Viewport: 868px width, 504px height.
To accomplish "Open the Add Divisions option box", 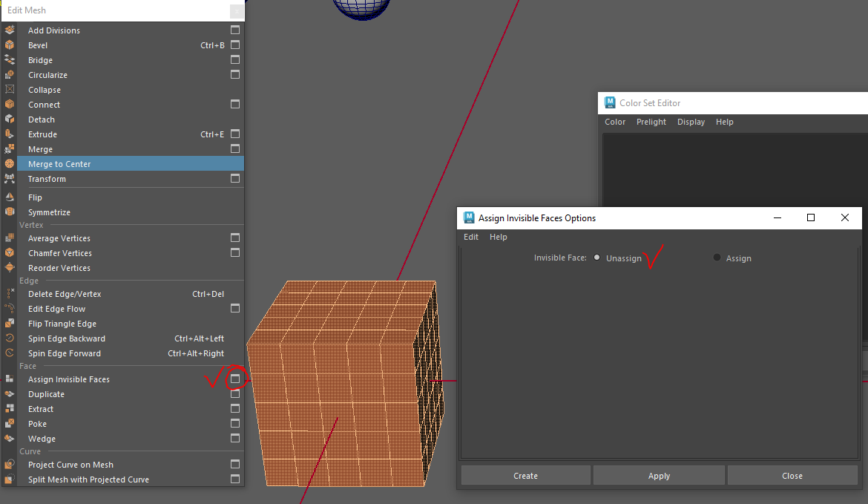I will [235, 30].
